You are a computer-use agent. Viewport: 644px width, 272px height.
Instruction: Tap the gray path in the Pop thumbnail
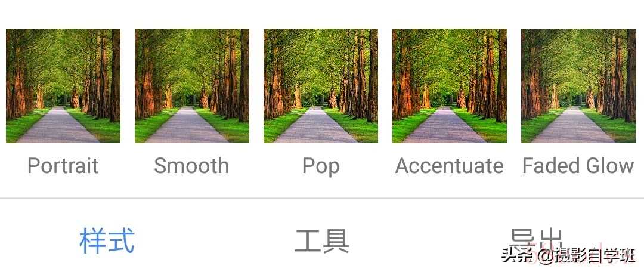[317, 128]
